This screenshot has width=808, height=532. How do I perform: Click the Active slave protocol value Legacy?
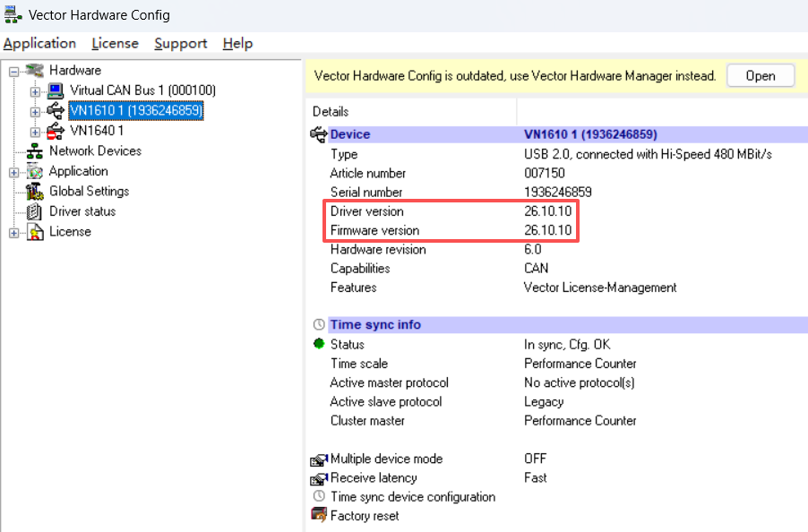click(544, 402)
